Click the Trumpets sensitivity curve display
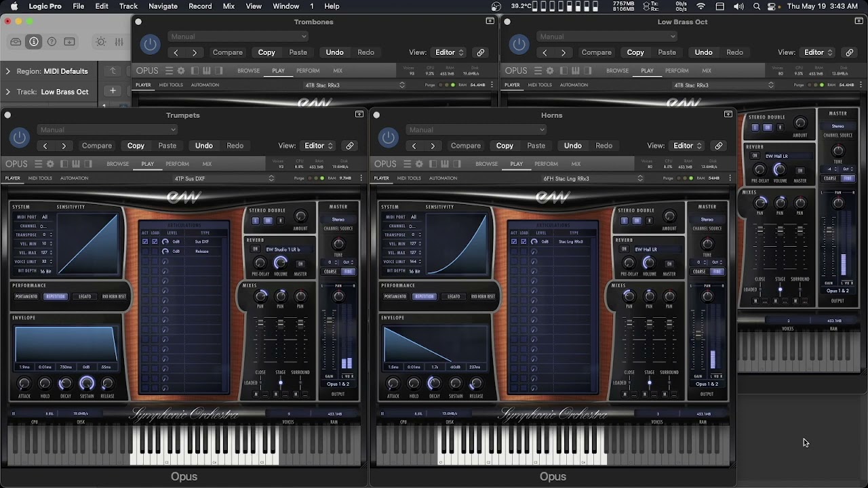 coord(88,245)
